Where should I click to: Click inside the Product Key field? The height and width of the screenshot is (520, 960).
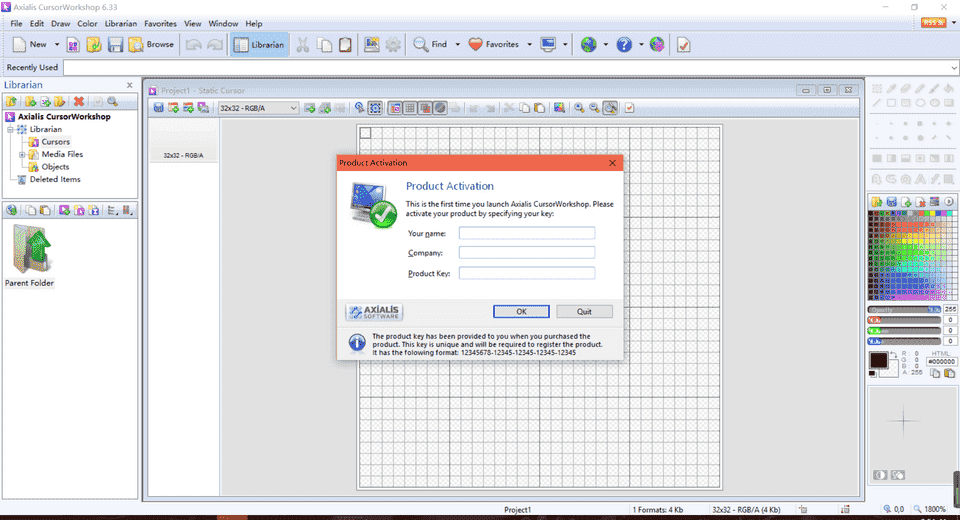pos(527,273)
